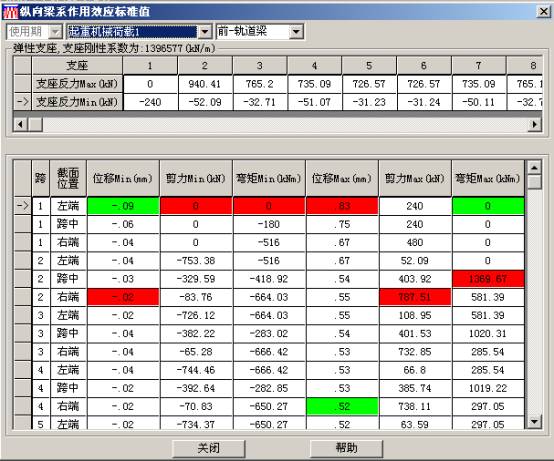Click the 关闭 button
Image resolution: width=554 pixels, height=461 pixels.
(209, 448)
